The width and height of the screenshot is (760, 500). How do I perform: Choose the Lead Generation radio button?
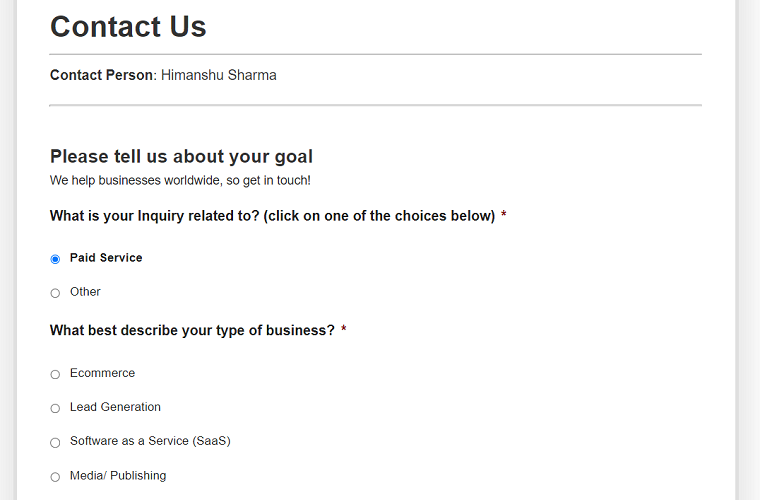[x=55, y=408]
